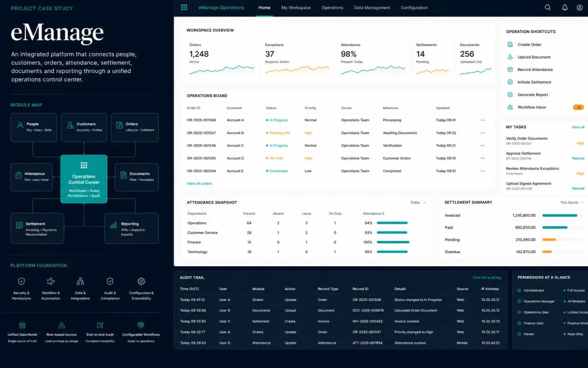588x368 pixels.
Task: Click View all in My Tasks
Action: pyautogui.click(x=578, y=127)
